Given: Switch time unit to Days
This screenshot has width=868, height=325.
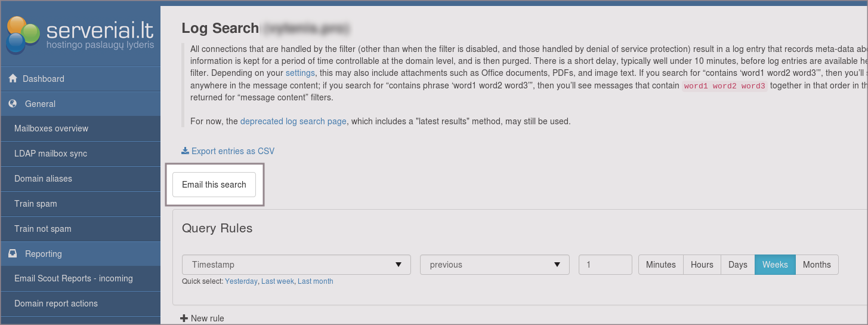Looking at the screenshot, I should (737, 265).
